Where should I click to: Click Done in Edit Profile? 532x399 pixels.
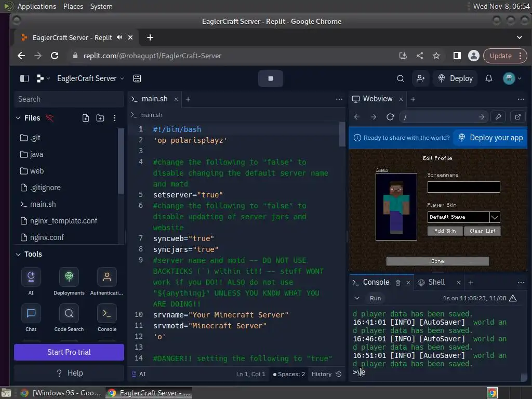(437, 261)
